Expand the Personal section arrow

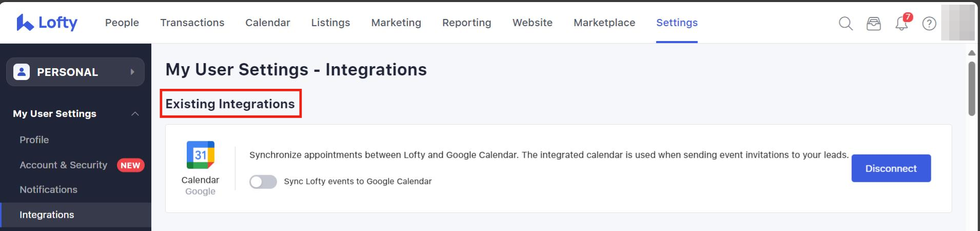click(x=132, y=72)
